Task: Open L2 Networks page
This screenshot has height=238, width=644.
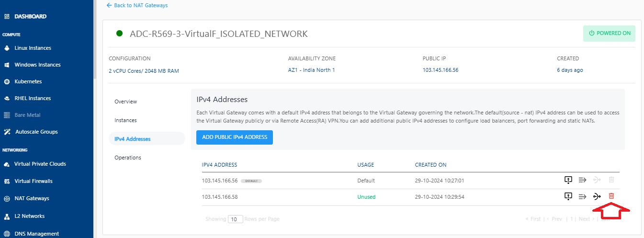Action: click(29, 216)
